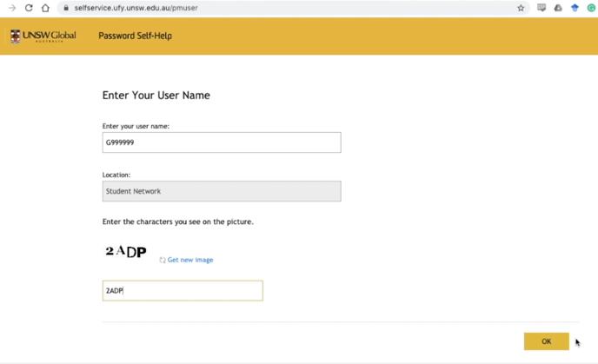This screenshot has width=598, height=364.
Task: Bookmark this page with the star icon
Action: coord(521,8)
